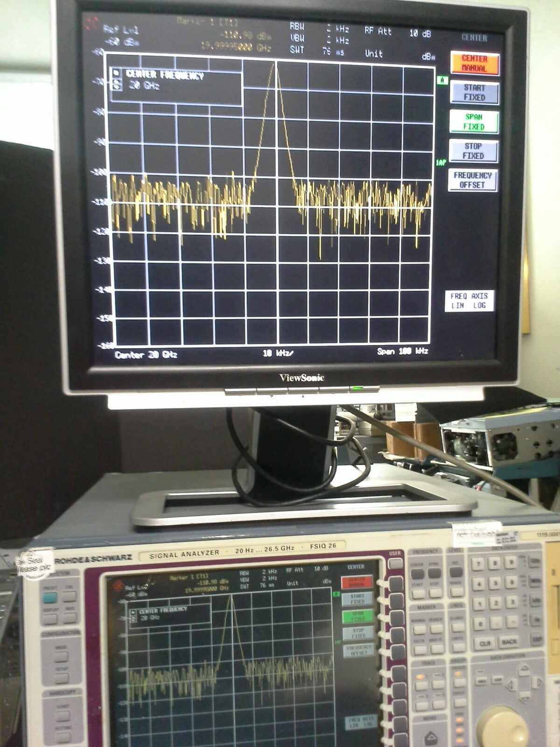The height and width of the screenshot is (747, 560).
Task: Select START FIXED softkey on ViewSonic monitor
Action: (474, 92)
